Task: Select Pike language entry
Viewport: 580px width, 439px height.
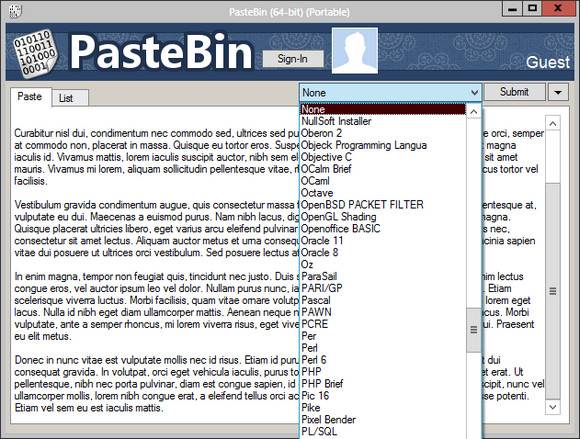Action: [383, 408]
